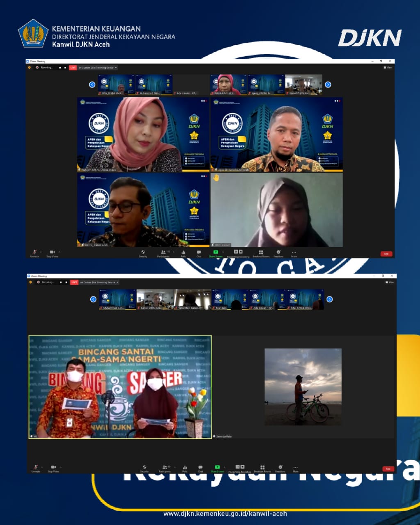The image size is (420, 525).
Task: Click Share Screen in the bottom Zoom window
Action: click(217, 468)
